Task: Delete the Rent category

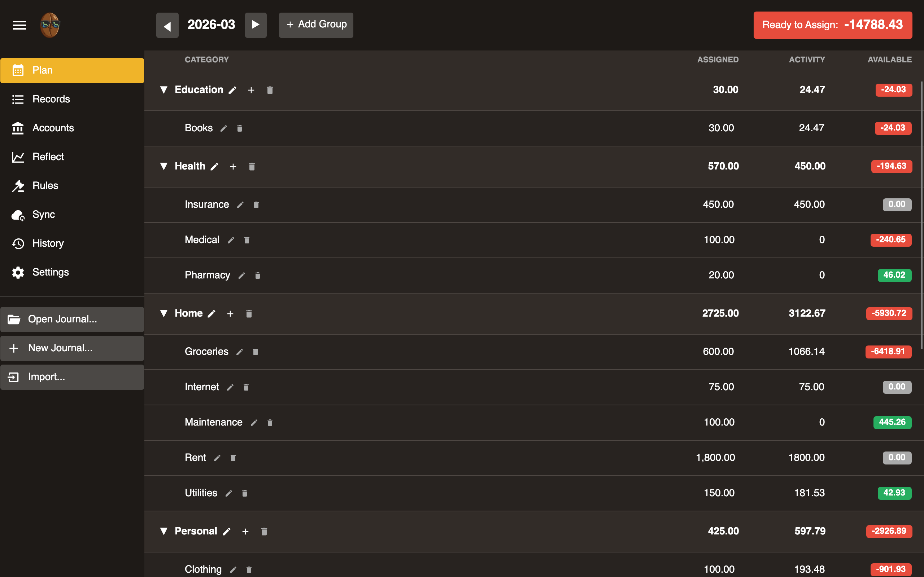Action: coord(233,458)
